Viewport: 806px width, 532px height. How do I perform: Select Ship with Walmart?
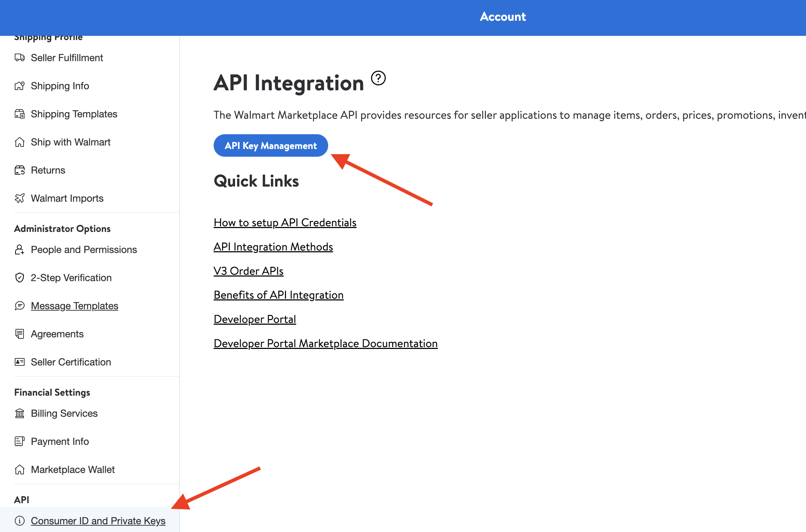coord(71,142)
